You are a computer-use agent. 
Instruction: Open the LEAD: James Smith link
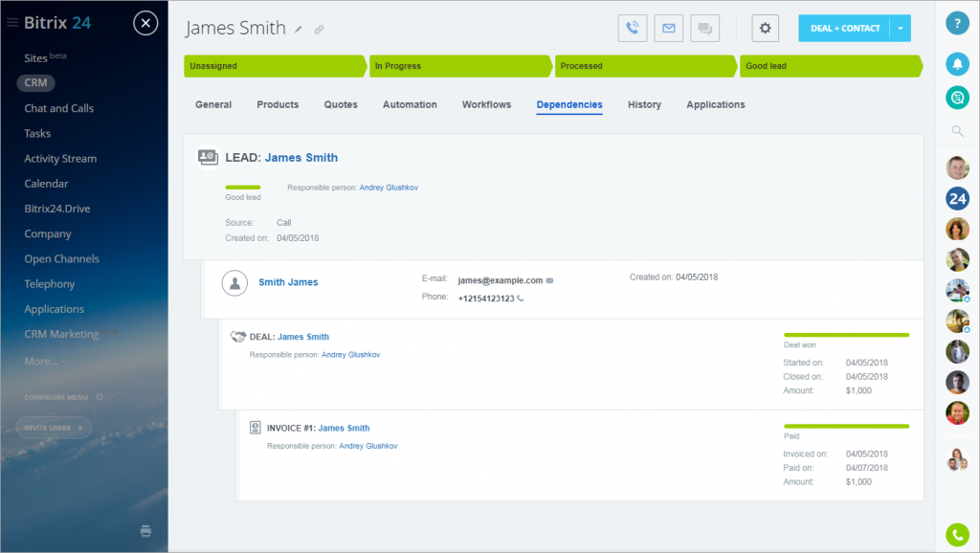(x=301, y=158)
